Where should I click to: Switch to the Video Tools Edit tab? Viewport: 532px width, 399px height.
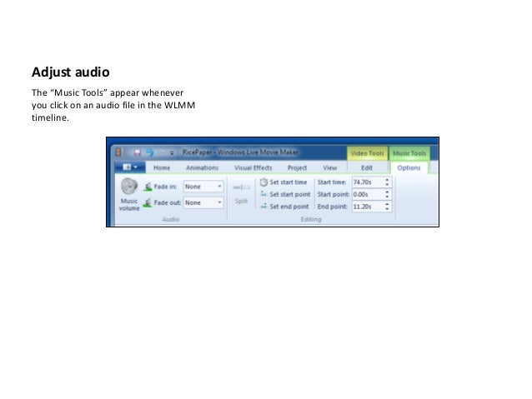[367, 167]
